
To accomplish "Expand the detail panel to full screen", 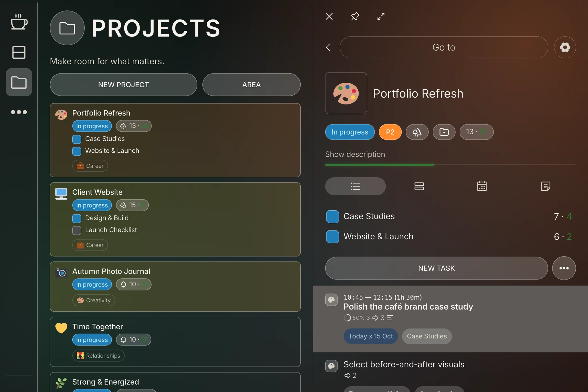I will click(x=381, y=16).
